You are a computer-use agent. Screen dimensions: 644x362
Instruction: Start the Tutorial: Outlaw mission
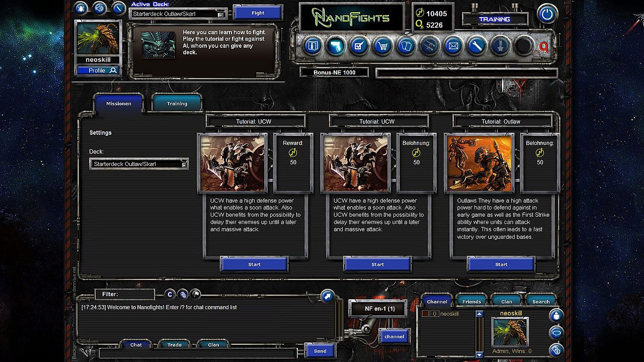502,264
